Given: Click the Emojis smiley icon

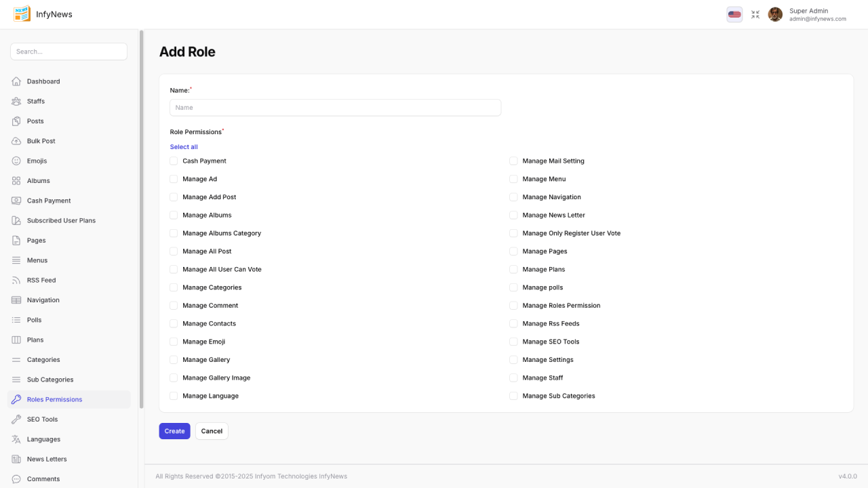Looking at the screenshot, I should 16,161.
